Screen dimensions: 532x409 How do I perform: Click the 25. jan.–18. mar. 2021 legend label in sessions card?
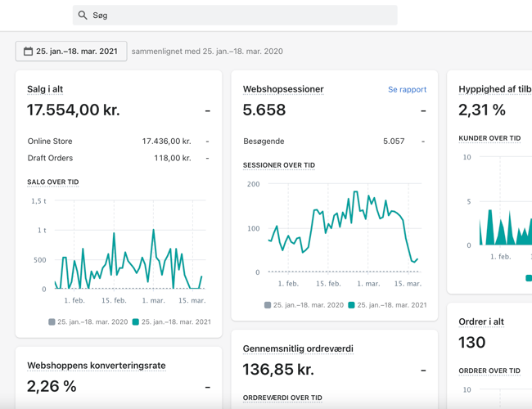pos(392,305)
